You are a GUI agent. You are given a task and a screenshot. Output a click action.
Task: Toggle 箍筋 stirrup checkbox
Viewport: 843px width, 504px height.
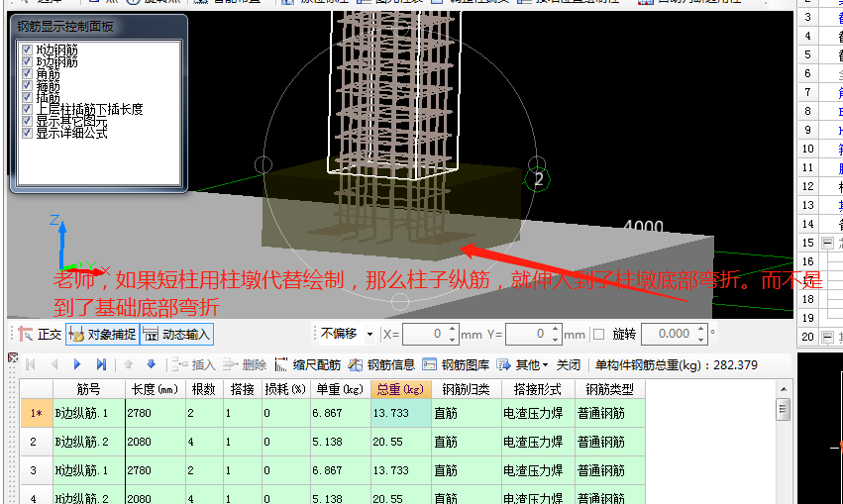(x=27, y=85)
